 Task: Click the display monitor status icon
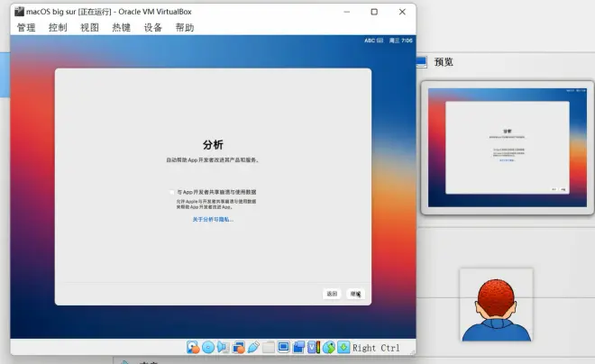click(x=283, y=347)
